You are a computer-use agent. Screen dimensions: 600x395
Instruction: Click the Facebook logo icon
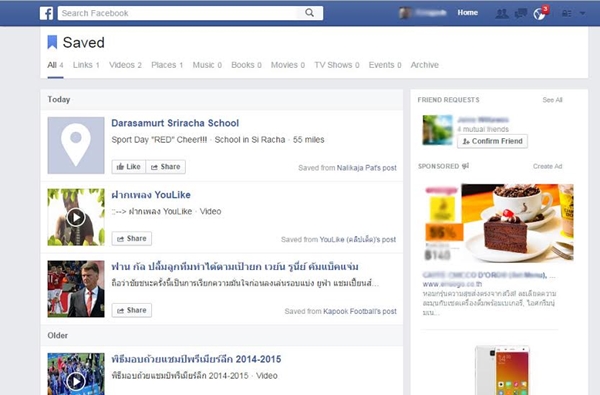(x=46, y=13)
